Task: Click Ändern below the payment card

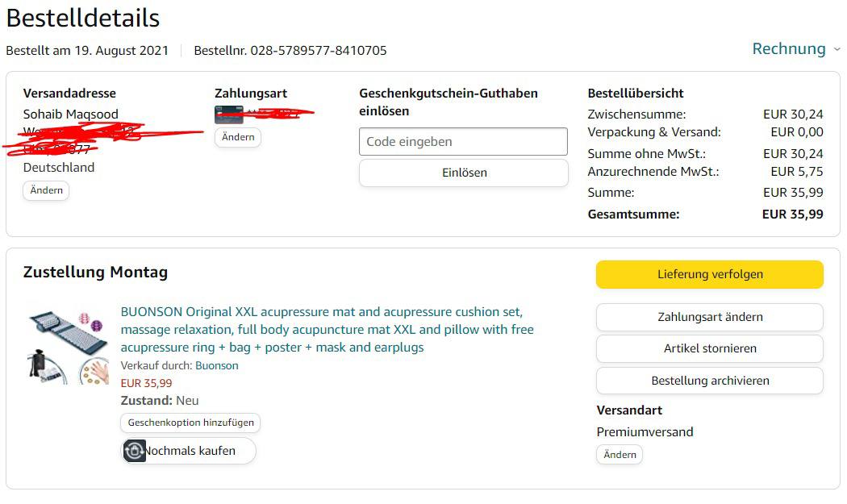Action: (238, 137)
